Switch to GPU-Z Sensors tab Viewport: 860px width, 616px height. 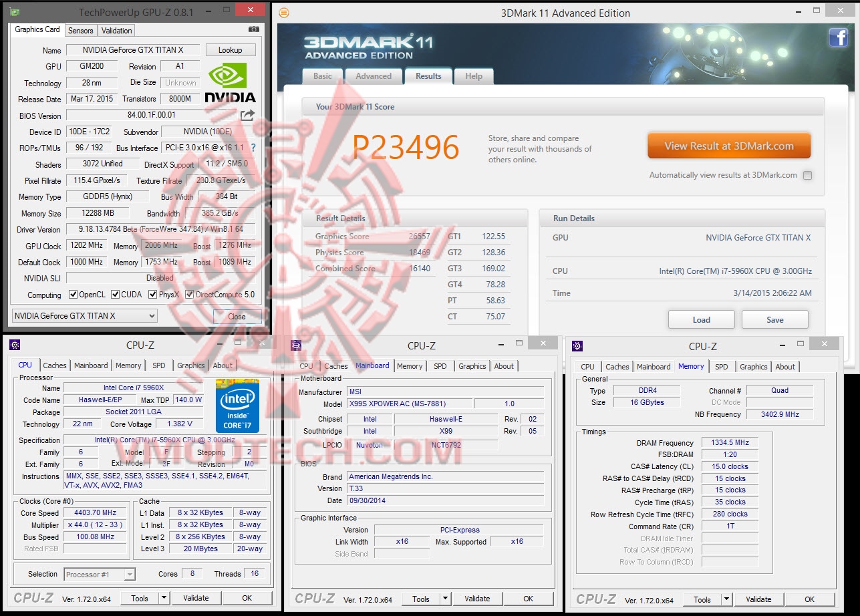click(81, 31)
